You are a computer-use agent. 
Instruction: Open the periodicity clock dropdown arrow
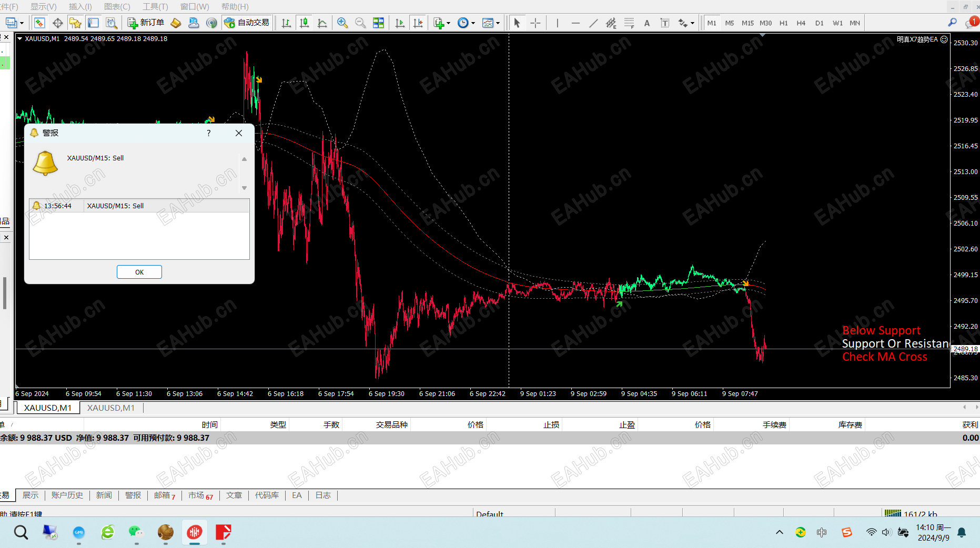(x=473, y=24)
